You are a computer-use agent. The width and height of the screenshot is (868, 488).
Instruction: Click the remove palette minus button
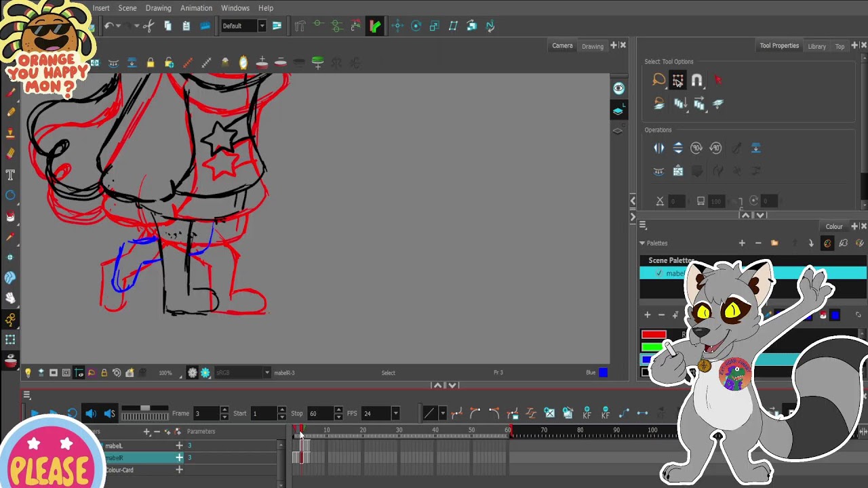[758, 243]
